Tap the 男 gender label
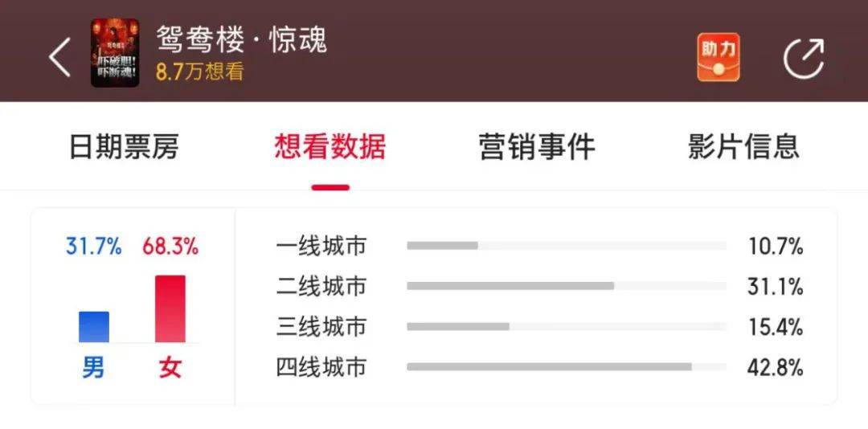868x429 pixels. [x=93, y=368]
